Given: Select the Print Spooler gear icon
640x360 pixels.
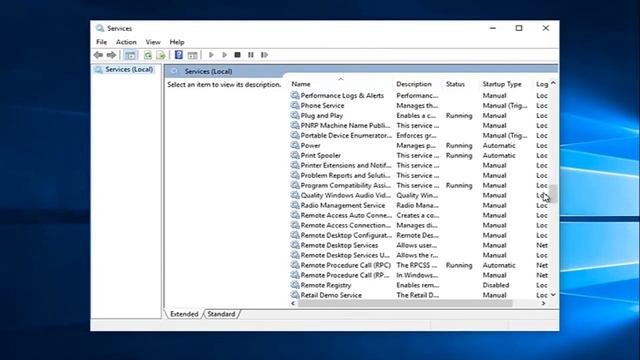Looking at the screenshot, I should coord(295,155).
